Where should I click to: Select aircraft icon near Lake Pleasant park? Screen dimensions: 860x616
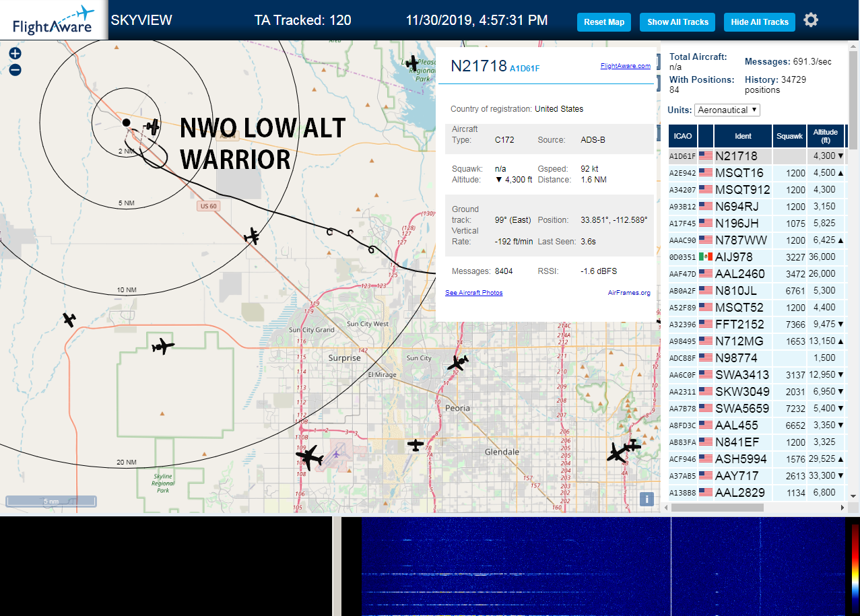coord(412,63)
